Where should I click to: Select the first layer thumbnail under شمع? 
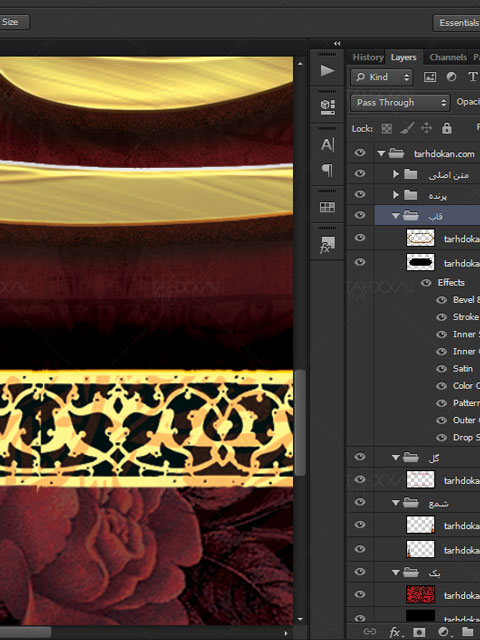tap(420, 525)
